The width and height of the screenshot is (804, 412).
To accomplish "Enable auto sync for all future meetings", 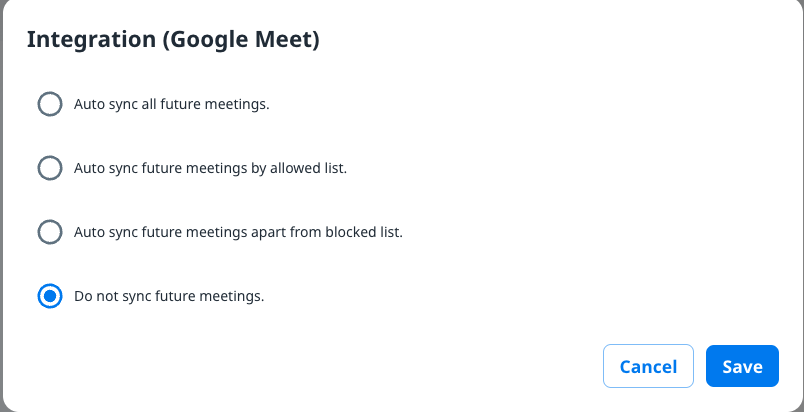I will point(50,104).
